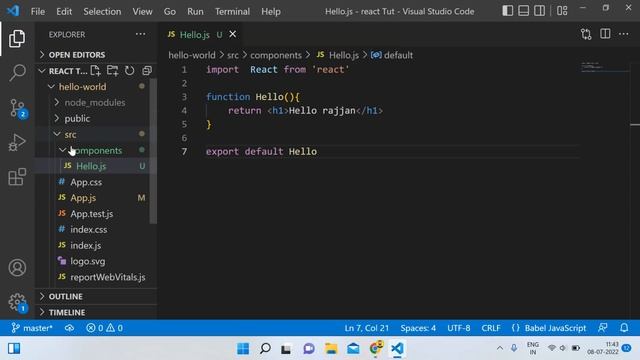Image resolution: width=640 pixels, height=360 pixels.
Task: Open the Source Control view
Action: pos(17,108)
